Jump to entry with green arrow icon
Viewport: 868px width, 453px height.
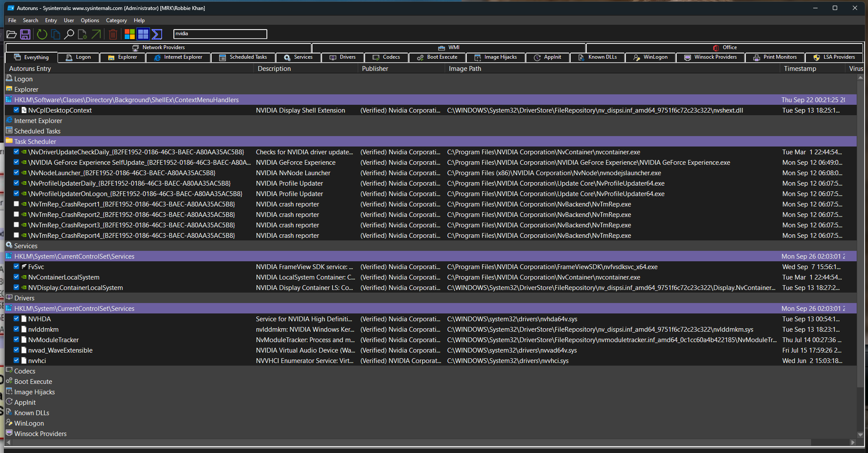pyautogui.click(x=96, y=34)
